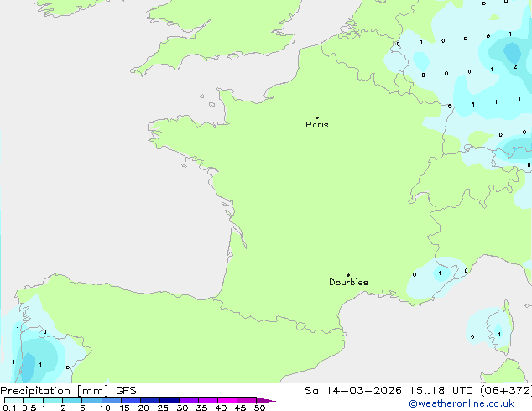Screen dimensions: 532x411
Task: Select the Dourbies city name label
Action: pos(348,283)
